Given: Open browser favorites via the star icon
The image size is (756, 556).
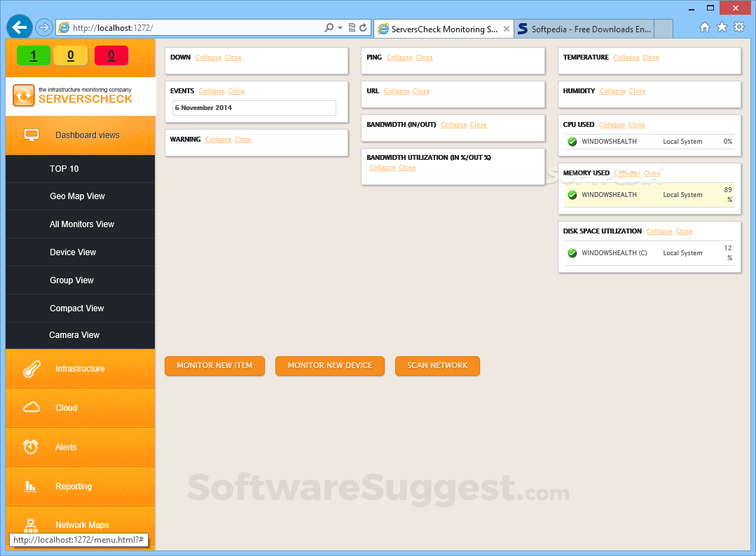Looking at the screenshot, I should [722, 27].
